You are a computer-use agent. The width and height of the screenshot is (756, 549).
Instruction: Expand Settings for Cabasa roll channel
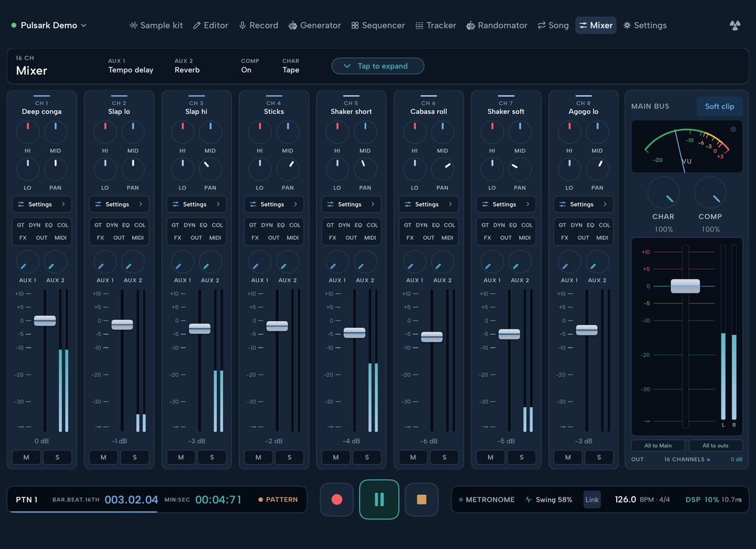(428, 204)
